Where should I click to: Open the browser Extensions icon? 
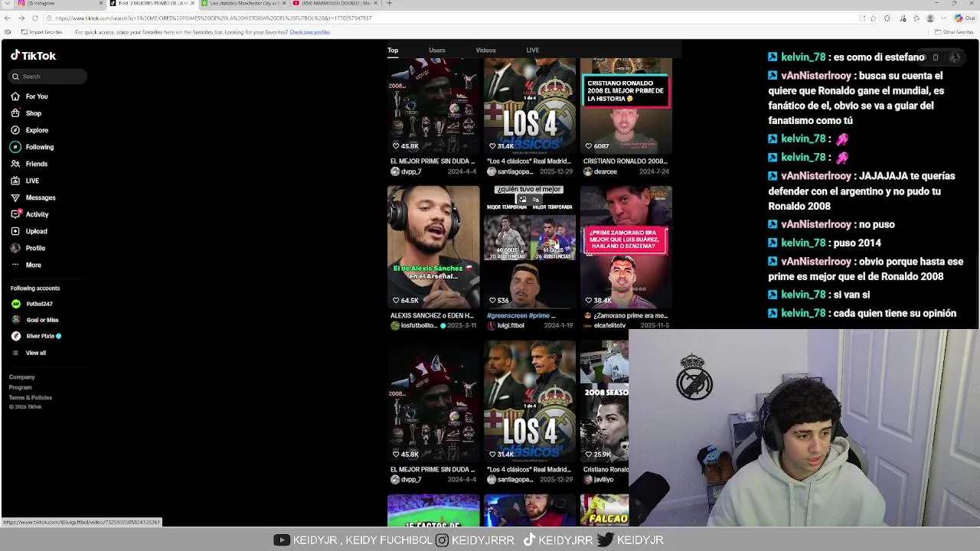pyautogui.click(x=887, y=18)
